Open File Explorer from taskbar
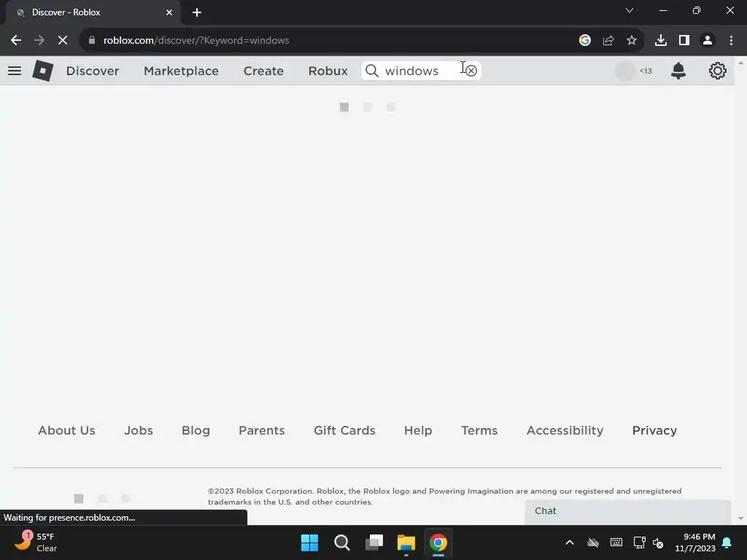This screenshot has width=747, height=560. 406,542
